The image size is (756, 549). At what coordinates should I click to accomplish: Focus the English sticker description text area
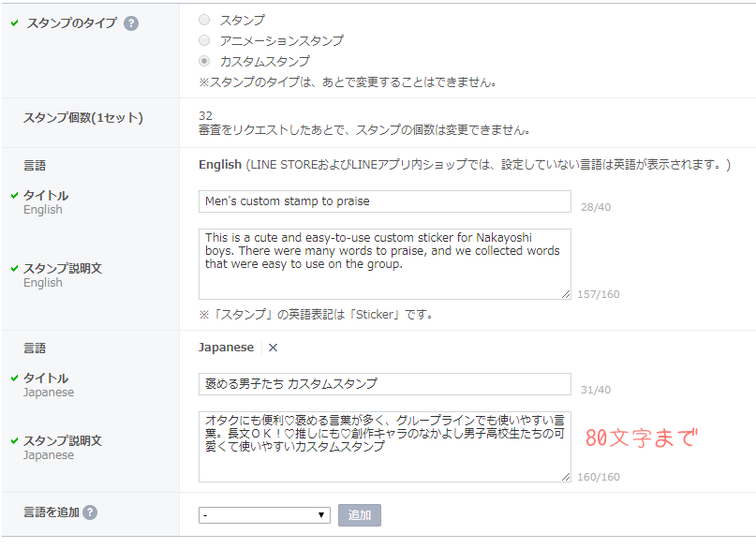click(384, 263)
